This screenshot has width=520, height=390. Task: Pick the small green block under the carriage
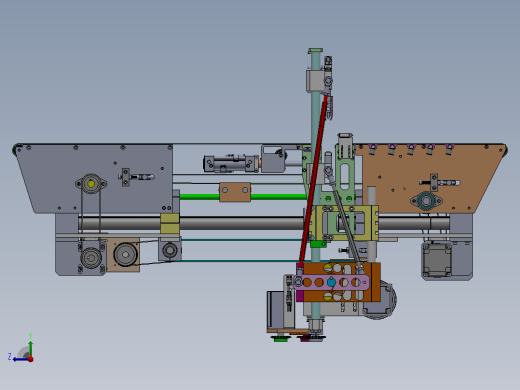[x=318, y=244]
